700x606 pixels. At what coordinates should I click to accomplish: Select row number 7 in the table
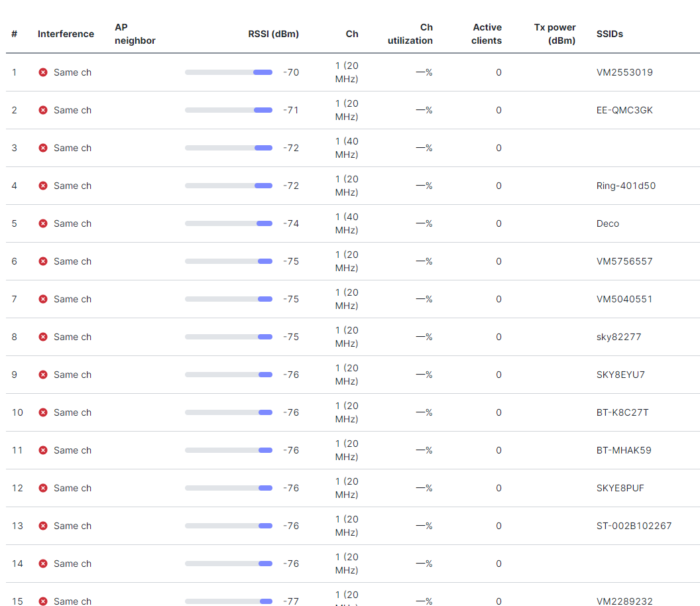(x=15, y=299)
